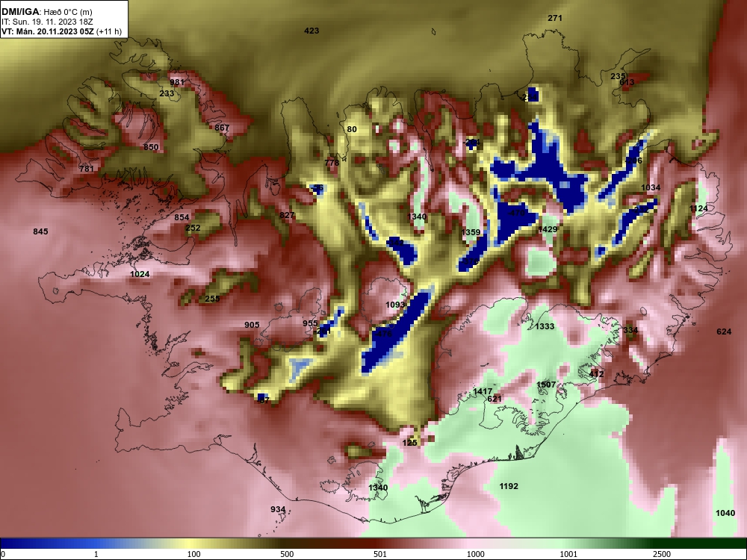Click the map value '613'
This screenshot has width=747, height=560.
627,82
